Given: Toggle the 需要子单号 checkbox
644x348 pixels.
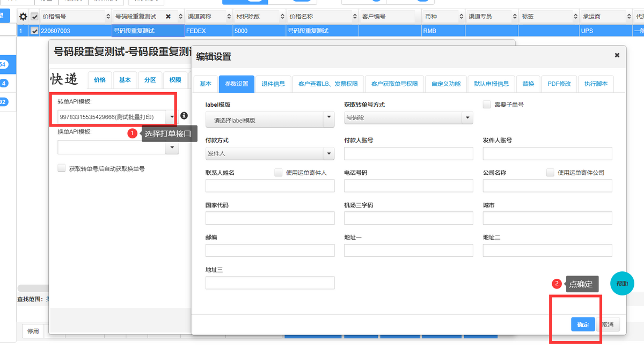Looking at the screenshot, I should pyautogui.click(x=487, y=105).
